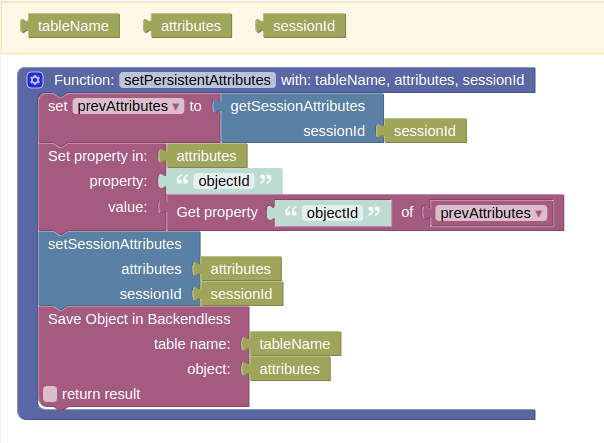Image resolution: width=604 pixels, height=443 pixels.
Task: Edit the objectId text in the property field
Action: (224, 181)
